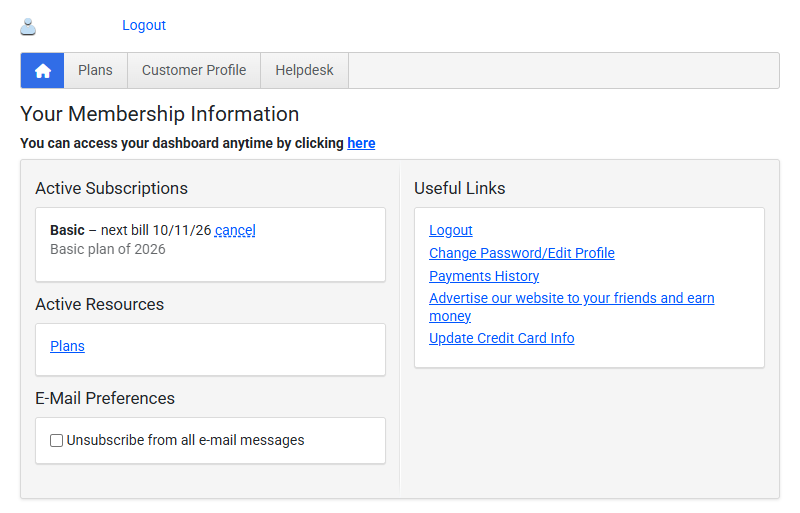Go to the home tab icon
This screenshot has width=800, height=513.
[x=42, y=70]
